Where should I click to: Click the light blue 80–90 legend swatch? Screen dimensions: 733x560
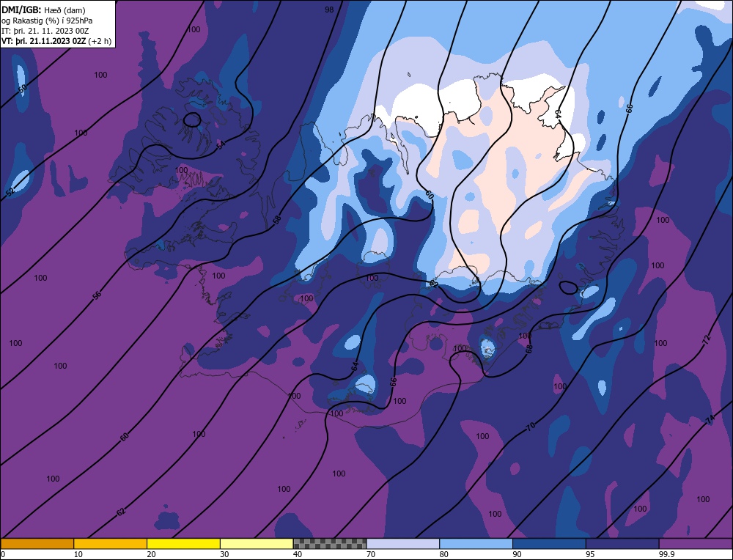click(x=476, y=544)
